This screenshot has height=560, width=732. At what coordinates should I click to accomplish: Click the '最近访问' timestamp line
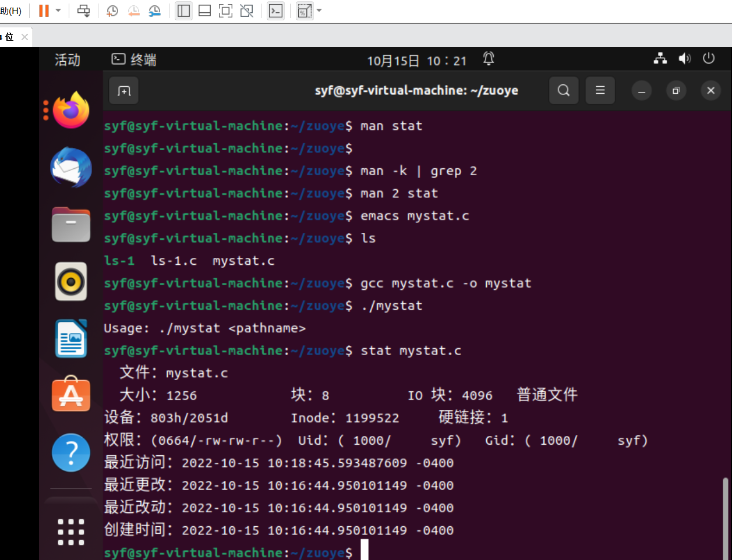click(278, 463)
